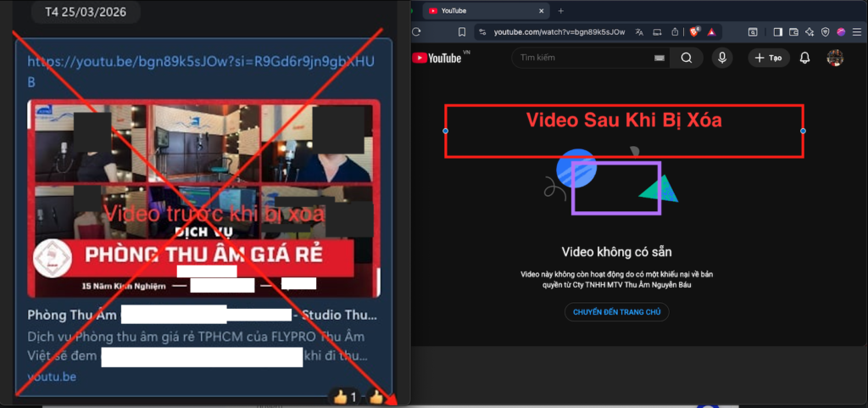This screenshot has width=868, height=408.
Task: Click the youtu.be domain label
Action: pyautogui.click(x=52, y=377)
